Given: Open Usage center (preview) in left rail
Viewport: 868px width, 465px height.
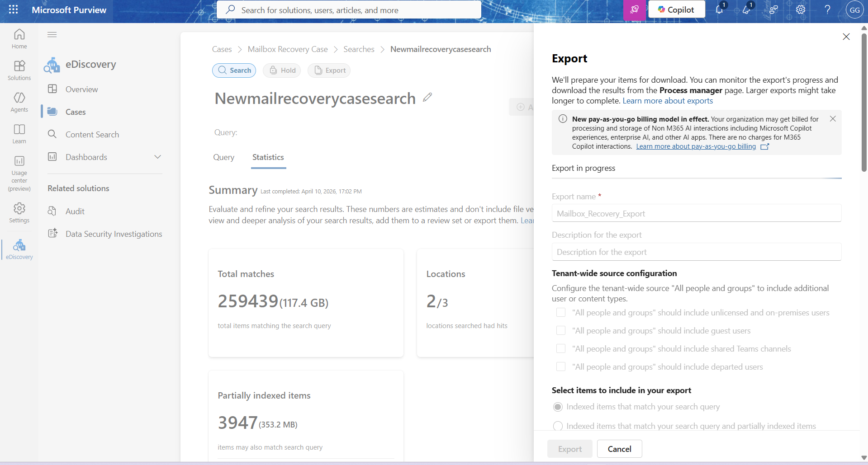Looking at the screenshot, I should [19, 174].
